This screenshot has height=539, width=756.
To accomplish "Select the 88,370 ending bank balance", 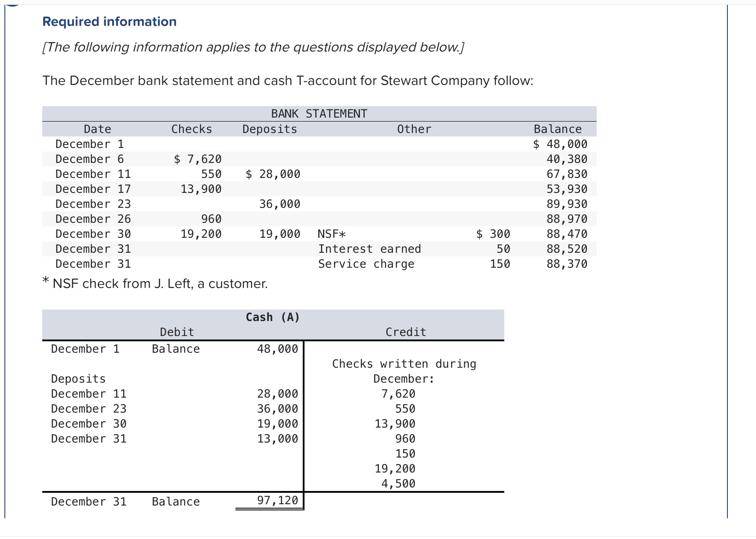I will [567, 264].
